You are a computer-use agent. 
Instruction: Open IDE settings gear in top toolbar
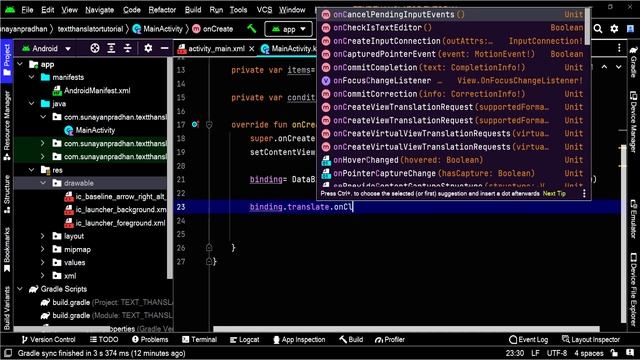(x=614, y=29)
